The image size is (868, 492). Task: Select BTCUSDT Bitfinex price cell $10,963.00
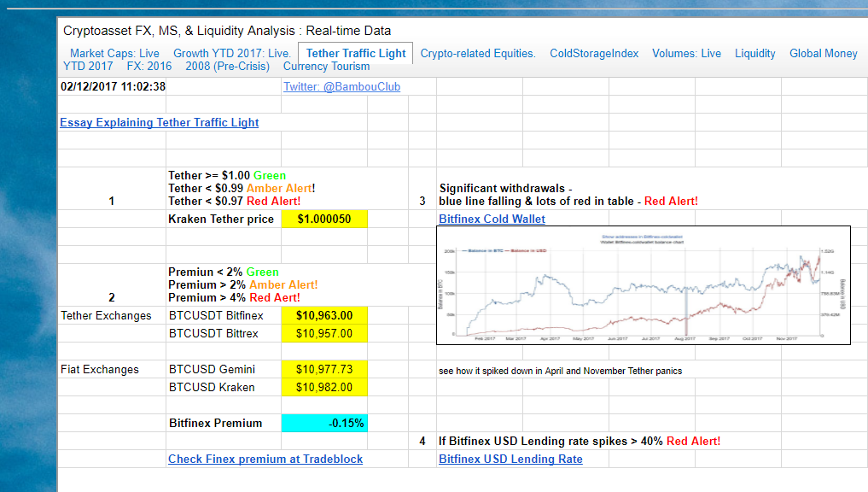pyautogui.click(x=324, y=315)
